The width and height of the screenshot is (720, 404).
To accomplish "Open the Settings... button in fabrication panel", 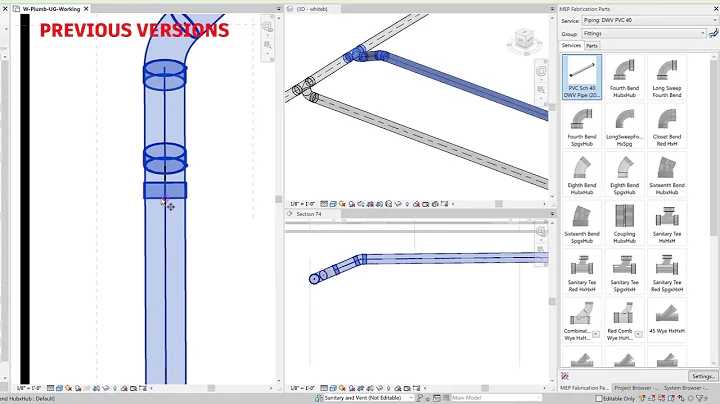I will [x=703, y=376].
